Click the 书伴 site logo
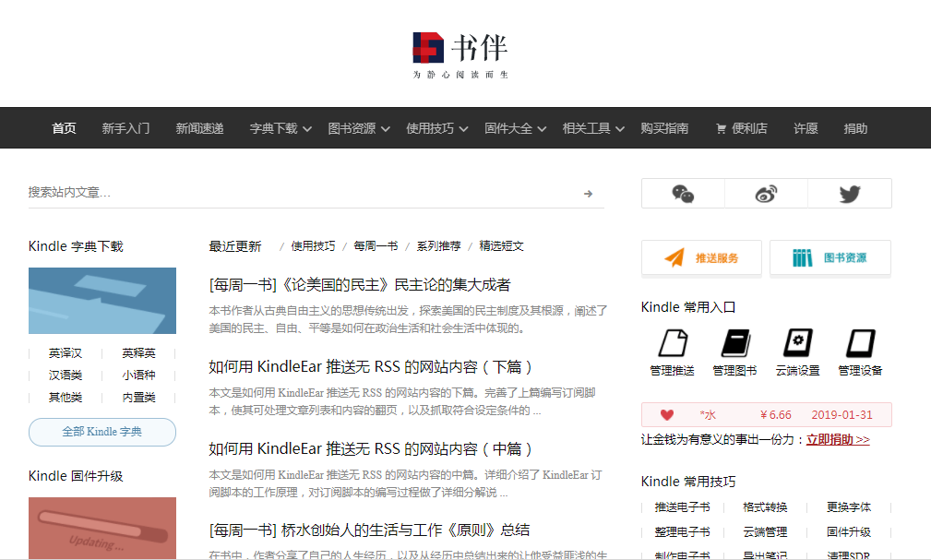This screenshot has width=931, height=560. [460, 55]
